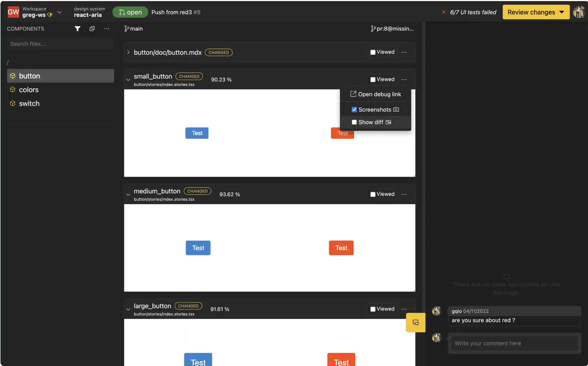The width and height of the screenshot is (588, 366).
Task: Open the large_button ellipsis menu
Action: tap(404, 309)
